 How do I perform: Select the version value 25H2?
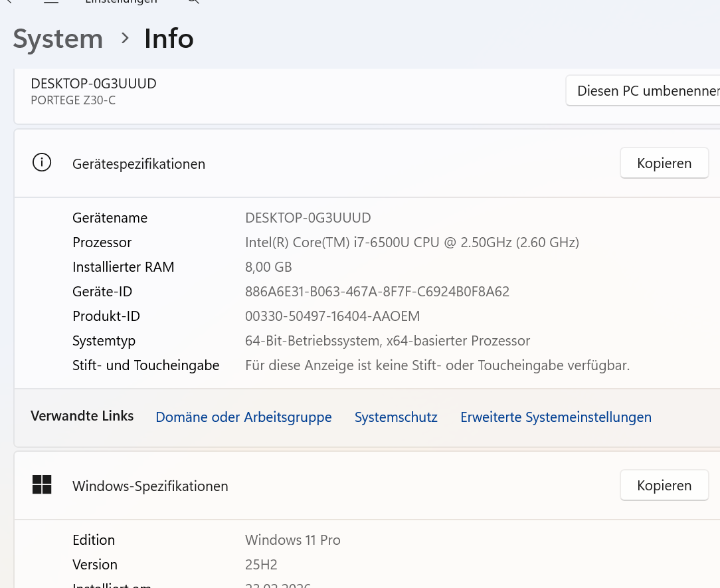click(x=261, y=565)
